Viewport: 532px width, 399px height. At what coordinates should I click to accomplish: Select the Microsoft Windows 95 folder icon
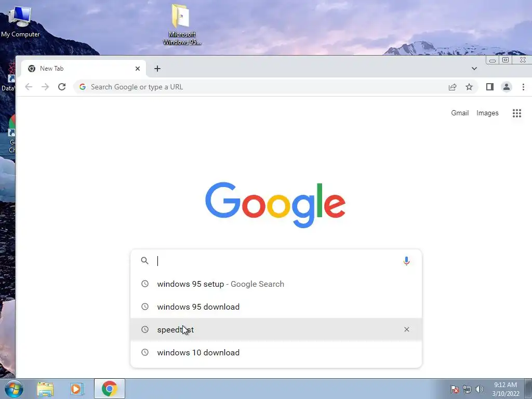pyautogui.click(x=182, y=24)
